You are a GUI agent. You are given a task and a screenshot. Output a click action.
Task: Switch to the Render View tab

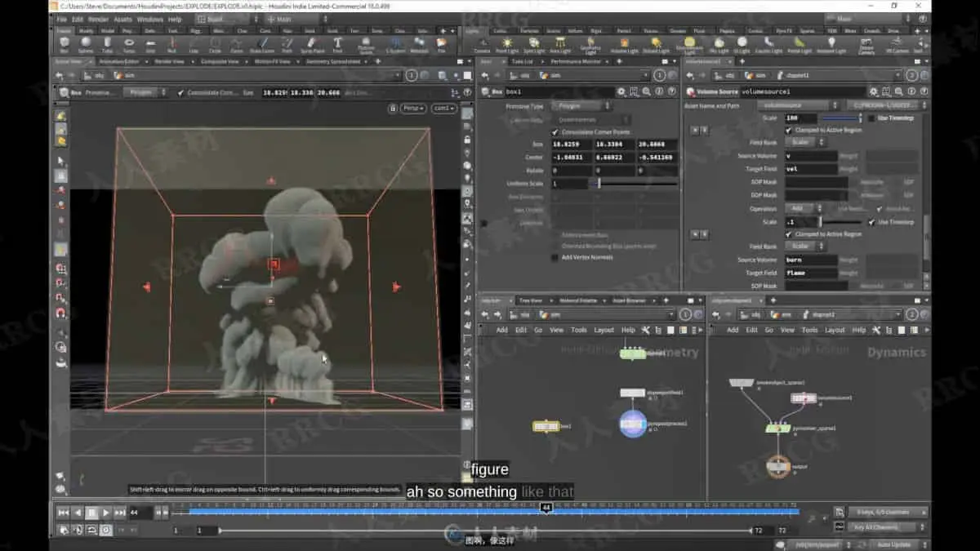pyautogui.click(x=169, y=61)
